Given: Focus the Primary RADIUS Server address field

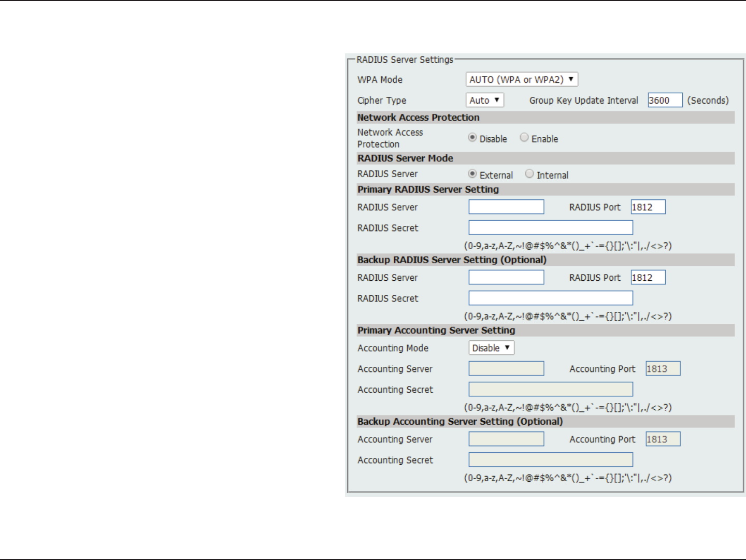Looking at the screenshot, I should pyautogui.click(x=507, y=207).
